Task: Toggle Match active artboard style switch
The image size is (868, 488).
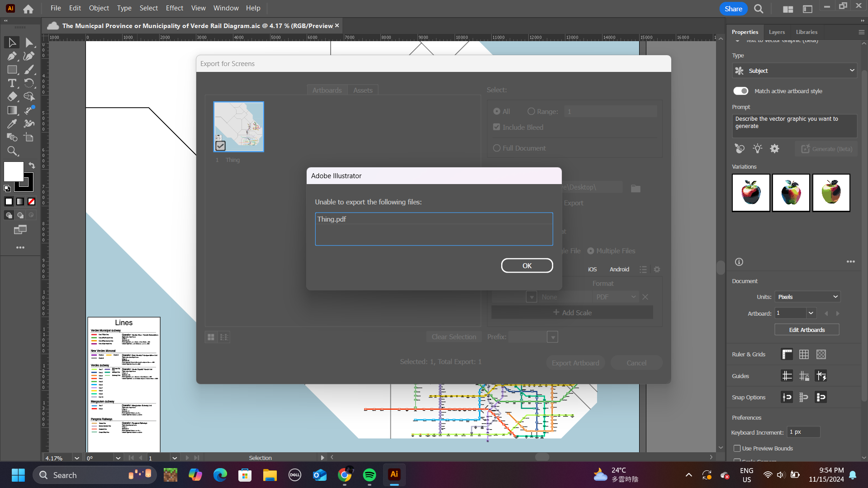Action: pos(741,91)
